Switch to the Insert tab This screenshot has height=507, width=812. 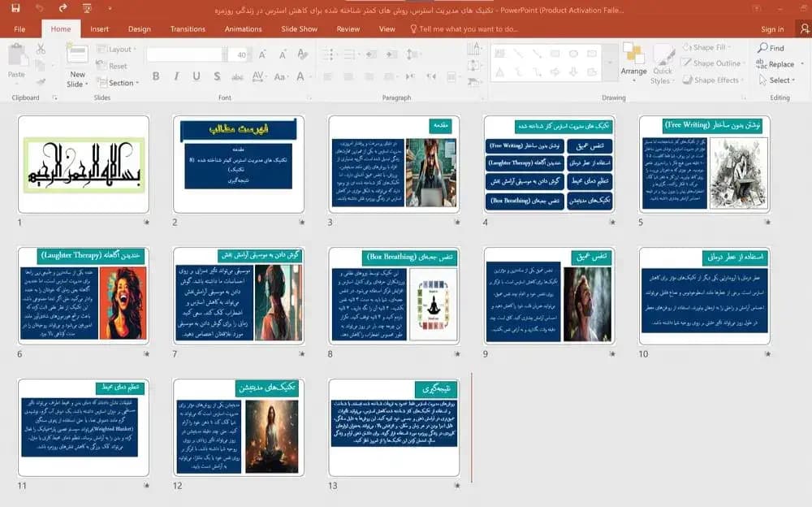coord(99,29)
